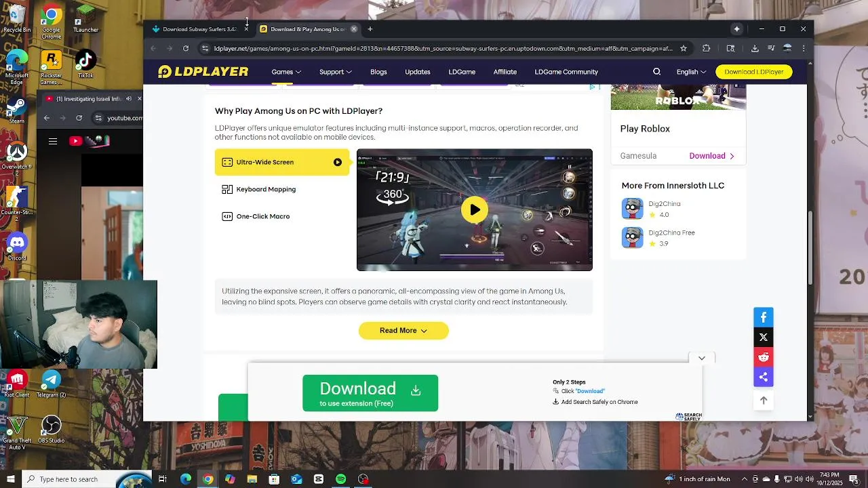Open Steam desktop shortcut
Viewport: 868px width, 488px height.
17,110
